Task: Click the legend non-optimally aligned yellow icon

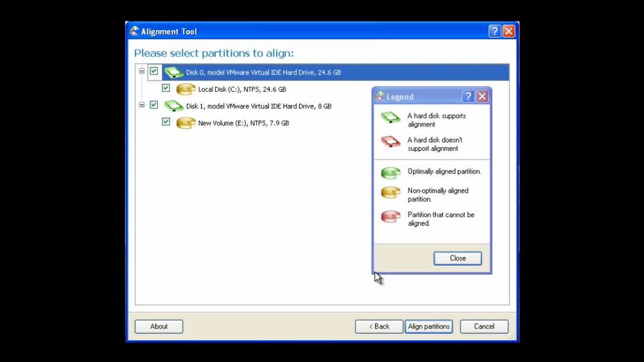Action: (x=390, y=193)
